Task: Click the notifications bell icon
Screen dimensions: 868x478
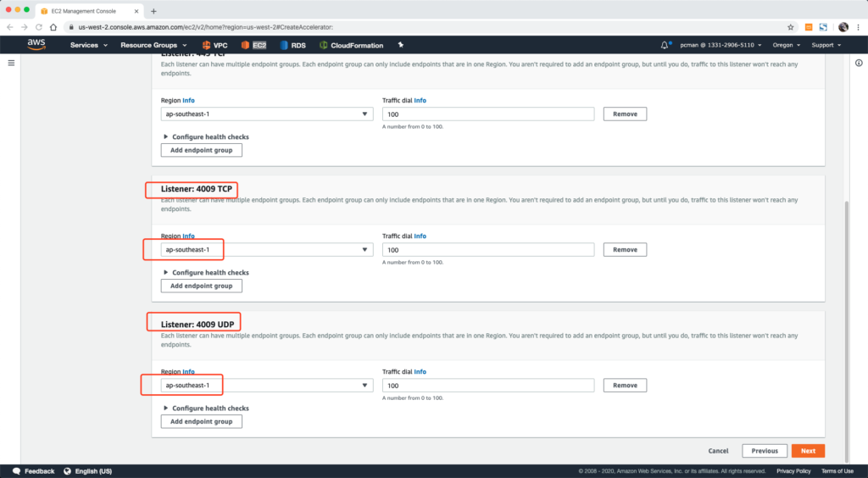Action: coord(665,45)
